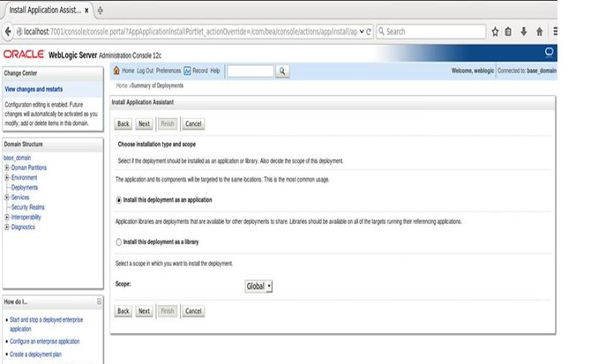591x364 pixels.
Task: Click the browser back arrow icon
Action: click(x=8, y=32)
